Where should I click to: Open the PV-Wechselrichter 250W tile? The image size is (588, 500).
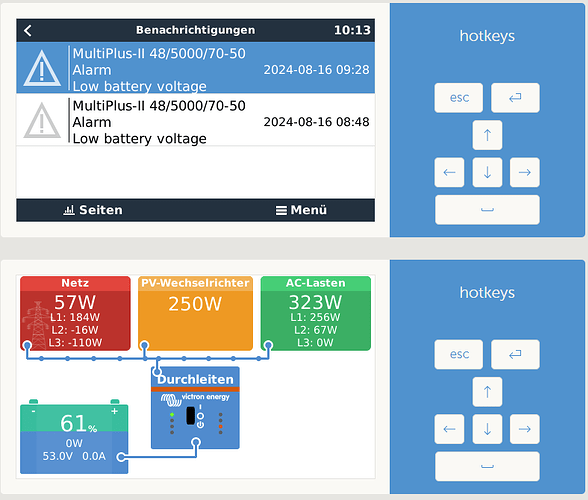coord(195,313)
